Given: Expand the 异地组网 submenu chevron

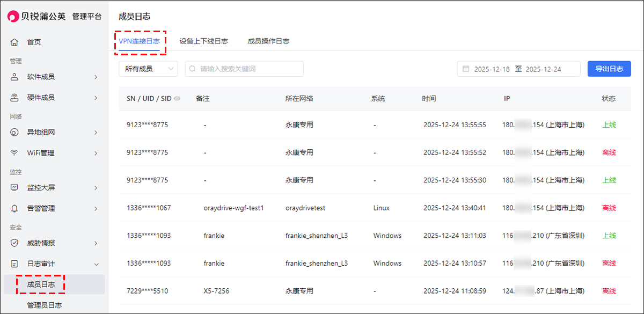Looking at the screenshot, I should tap(96, 132).
